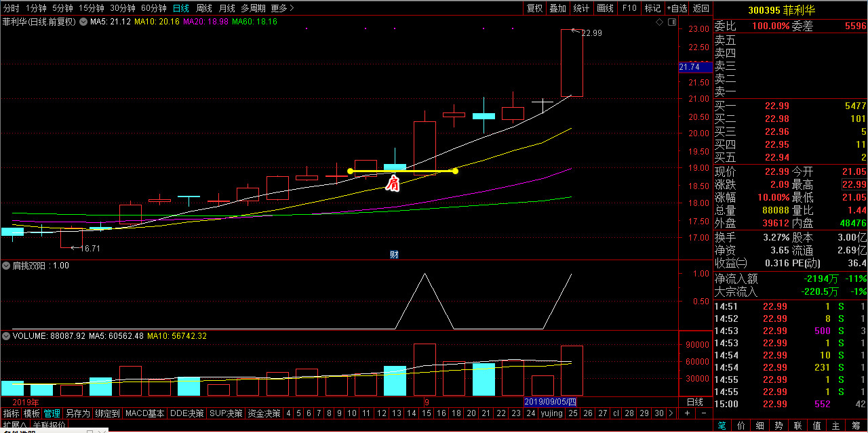Viewport: 868px width, 433px height.
Task: Open the 多周期 multi-period view
Action: (x=254, y=8)
